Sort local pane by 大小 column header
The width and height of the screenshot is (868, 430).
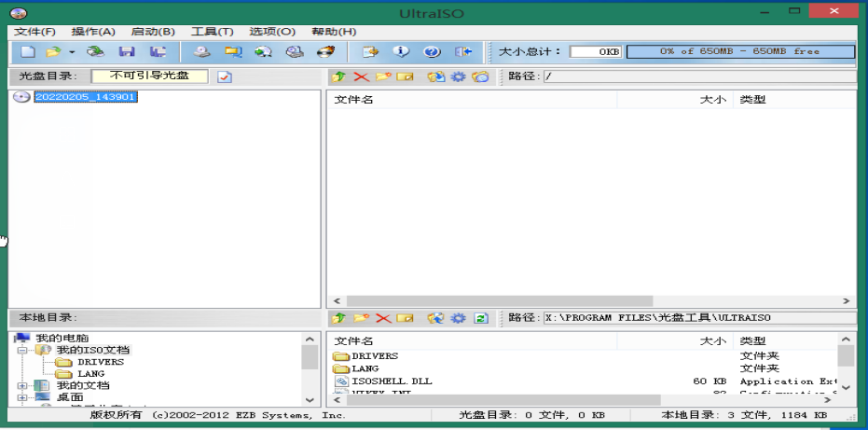[675, 340]
